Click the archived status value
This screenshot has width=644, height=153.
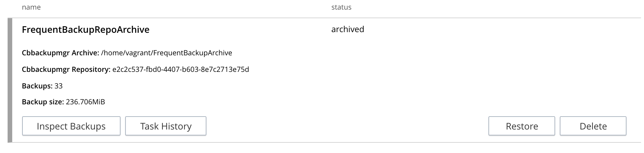[347, 29]
